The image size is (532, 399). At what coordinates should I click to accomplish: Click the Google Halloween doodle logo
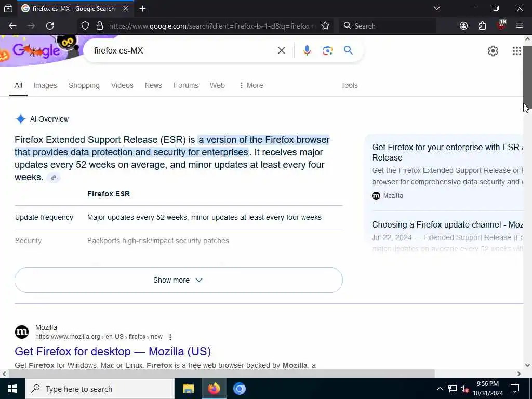(39, 50)
